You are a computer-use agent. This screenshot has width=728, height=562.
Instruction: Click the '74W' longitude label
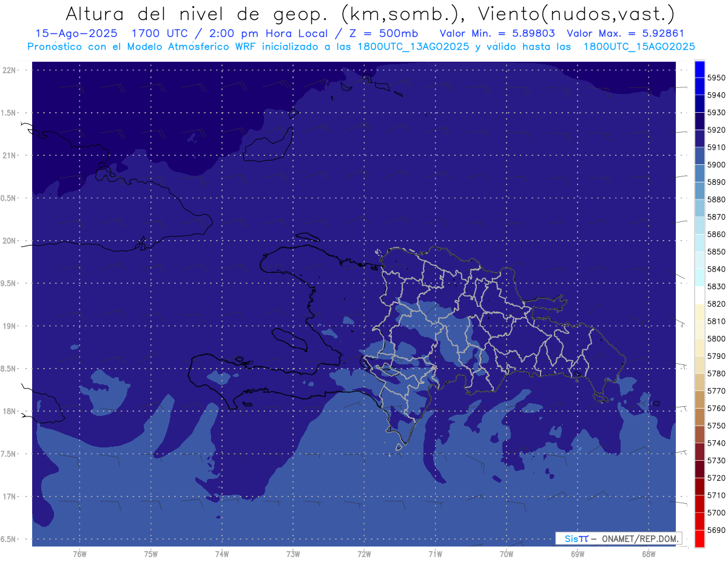tap(221, 554)
